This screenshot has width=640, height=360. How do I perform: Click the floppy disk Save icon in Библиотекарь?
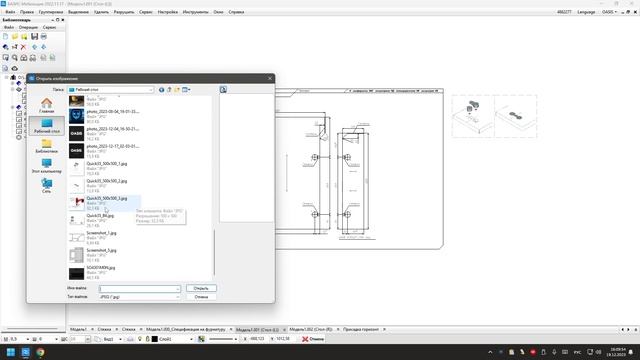pyautogui.click(x=34, y=37)
